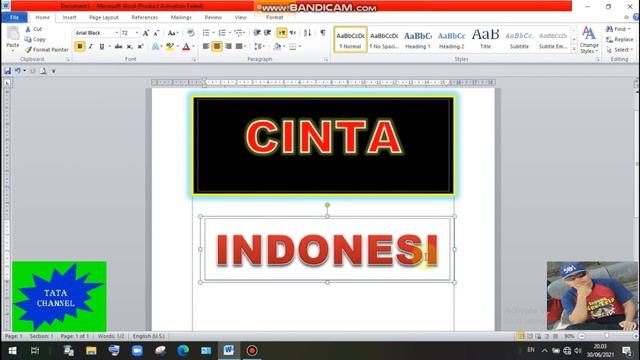Open the View tab
This screenshot has height=360, width=640.
240,18
